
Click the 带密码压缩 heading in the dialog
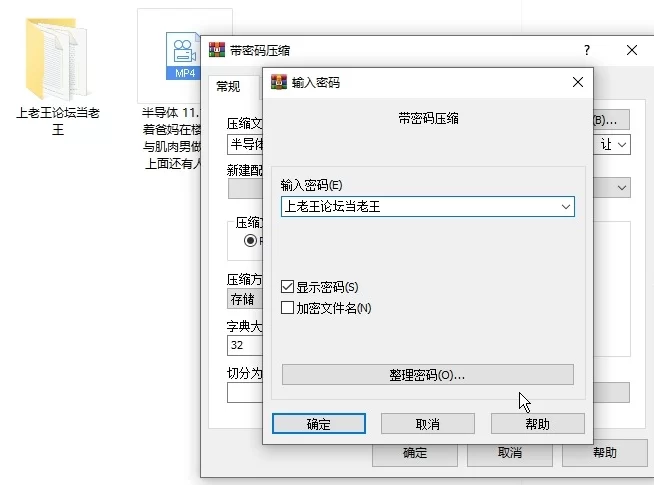point(428,118)
